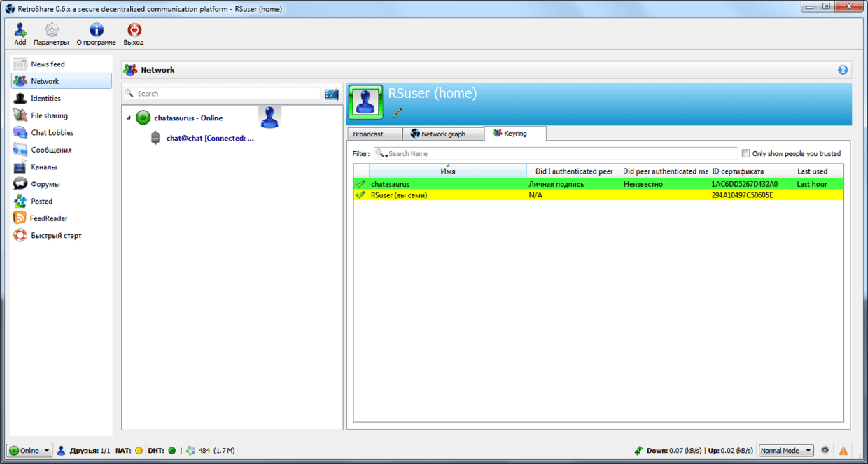Click the blue help question mark icon
The image size is (868, 464).
point(843,70)
